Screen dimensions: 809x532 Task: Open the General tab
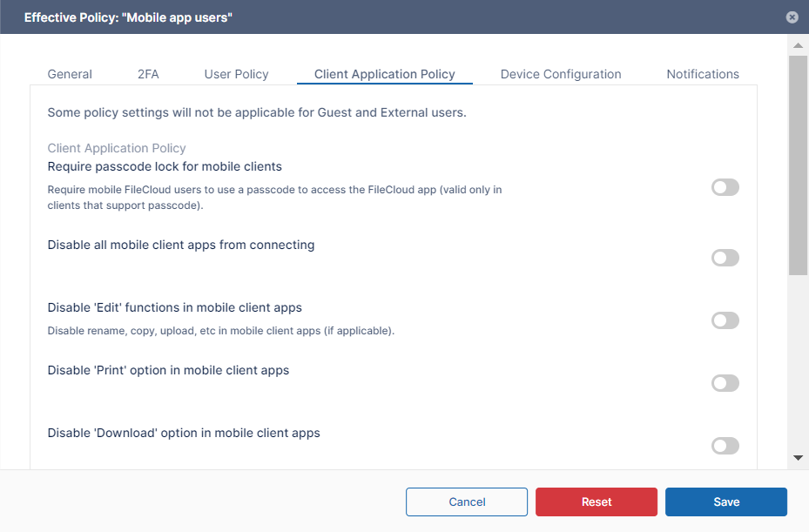pos(70,74)
